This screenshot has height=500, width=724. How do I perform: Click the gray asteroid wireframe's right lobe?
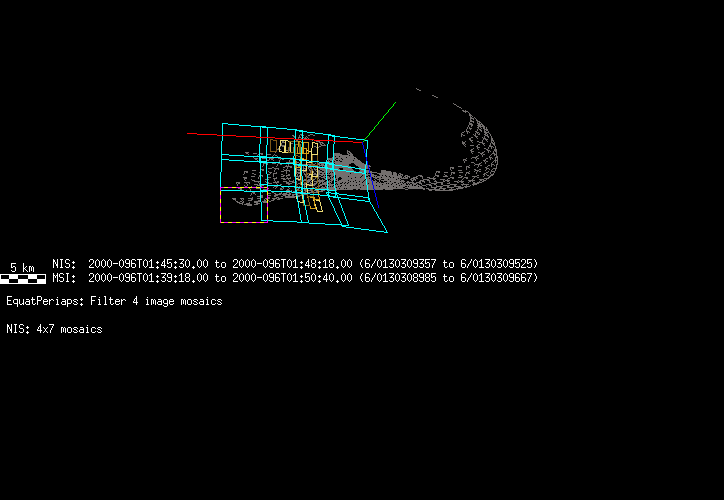pyautogui.click(x=475, y=150)
